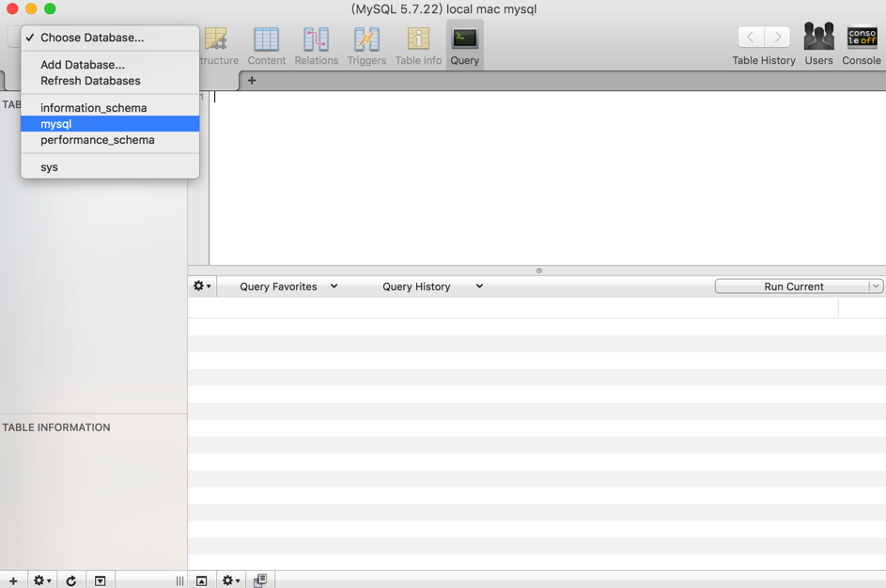Expand the Query History dropdown
886x588 pixels.
[432, 286]
